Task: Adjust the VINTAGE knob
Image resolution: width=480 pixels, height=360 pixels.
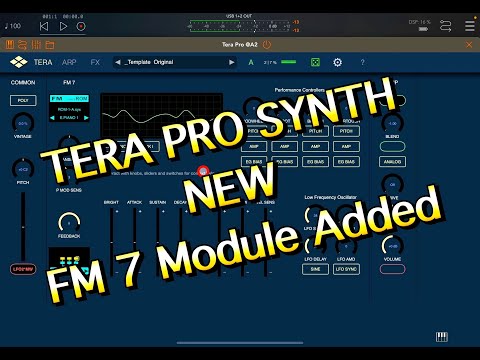Action: 23,123
